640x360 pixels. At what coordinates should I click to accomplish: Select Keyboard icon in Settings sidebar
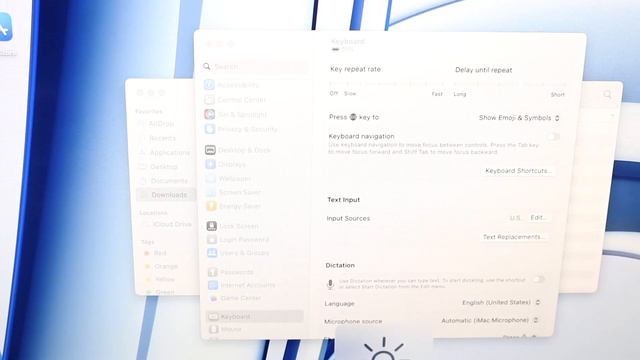(213, 316)
